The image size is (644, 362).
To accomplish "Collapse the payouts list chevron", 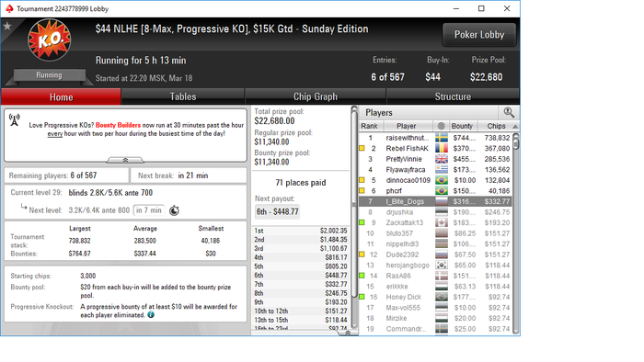I will tap(348, 333).
